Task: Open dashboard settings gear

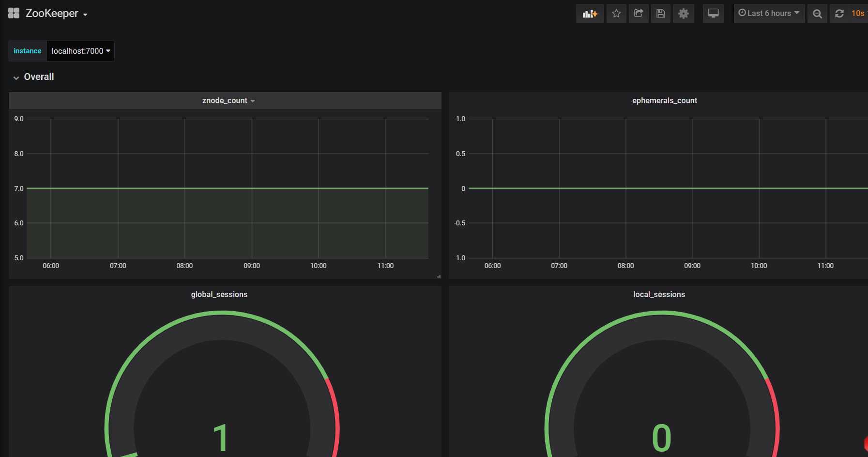Action: (x=684, y=14)
